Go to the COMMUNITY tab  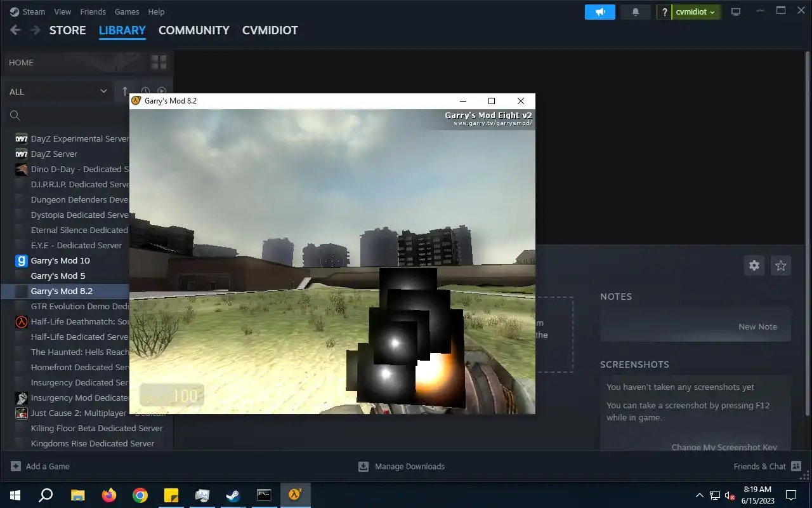(x=194, y=30)
